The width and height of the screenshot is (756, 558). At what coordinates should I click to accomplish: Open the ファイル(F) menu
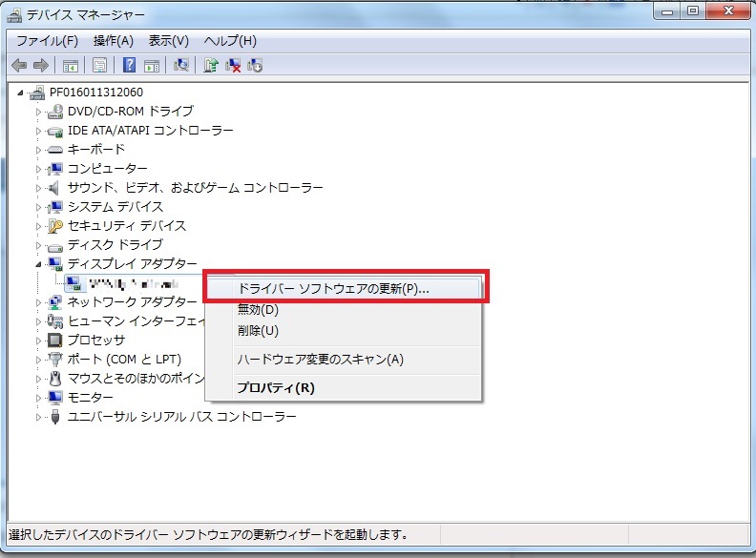[47, 41]
